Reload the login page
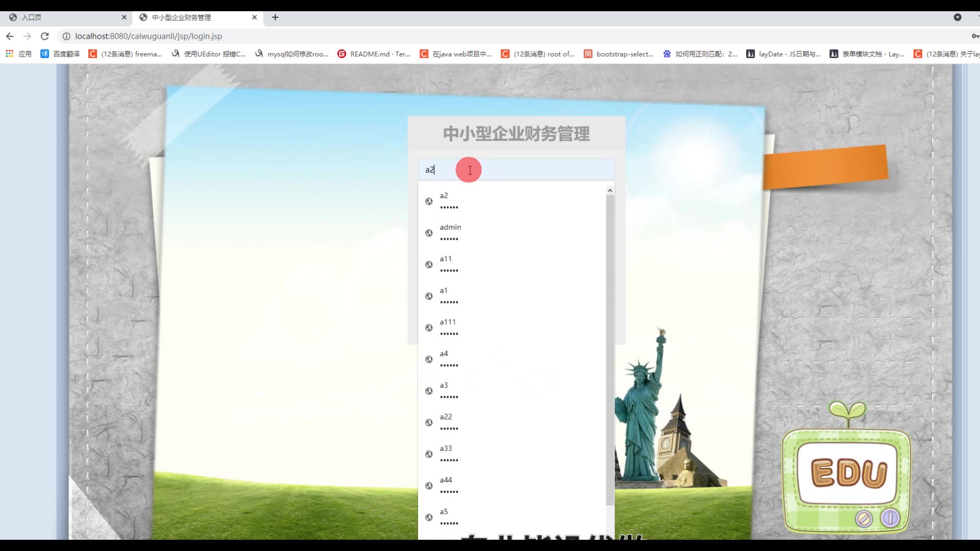The image size is (980, 551). pos(45,36)
